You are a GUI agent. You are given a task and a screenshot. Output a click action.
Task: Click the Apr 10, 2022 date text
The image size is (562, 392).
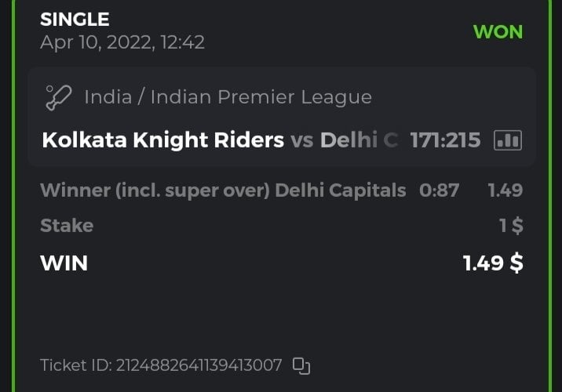click(122, 42)
